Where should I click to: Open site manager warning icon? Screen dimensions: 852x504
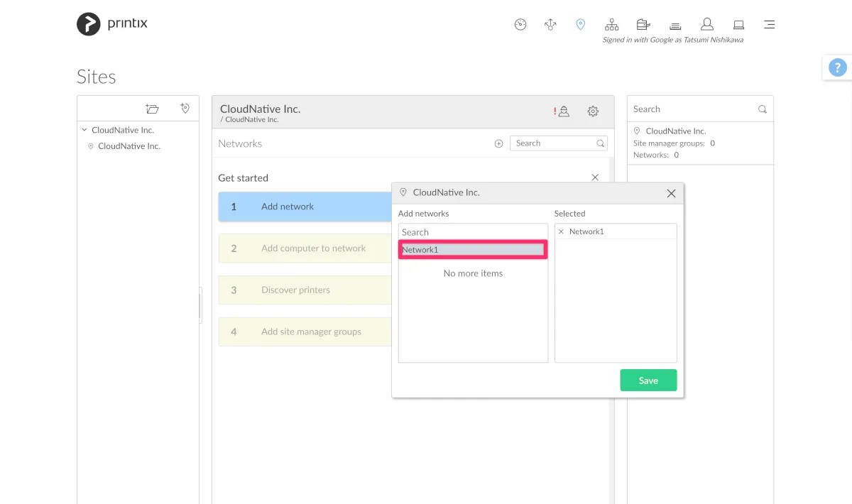tap(562, 111)
